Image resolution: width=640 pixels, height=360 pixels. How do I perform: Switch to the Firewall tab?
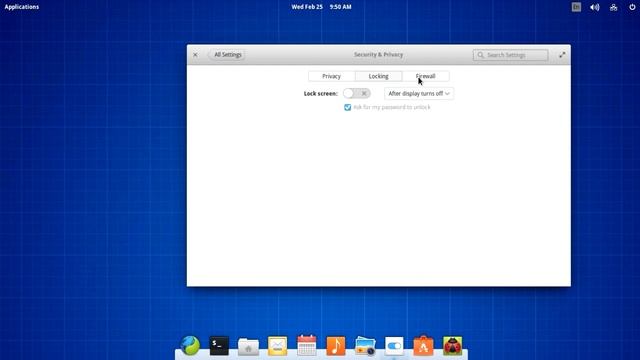425,76
